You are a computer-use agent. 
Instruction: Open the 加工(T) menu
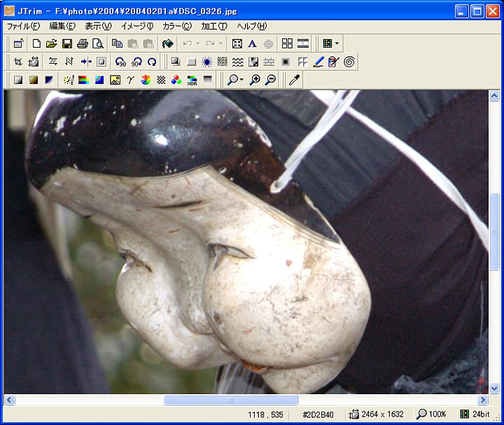pos(213,26)
